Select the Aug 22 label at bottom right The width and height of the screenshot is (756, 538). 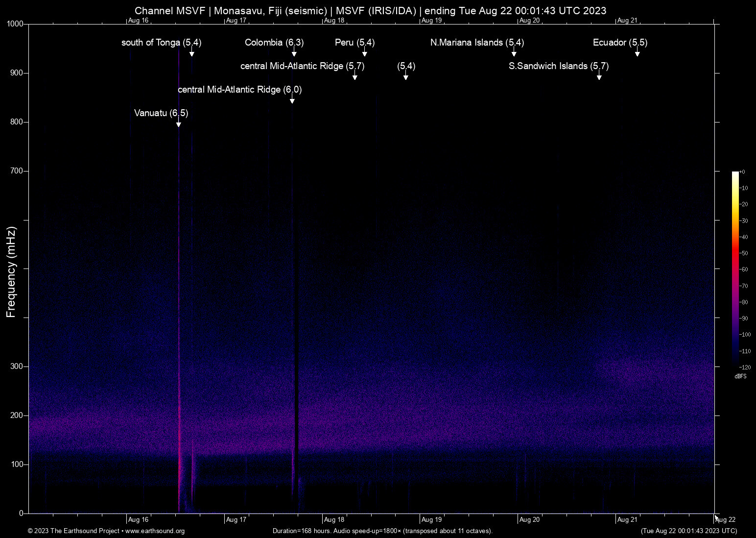[725, 520]
